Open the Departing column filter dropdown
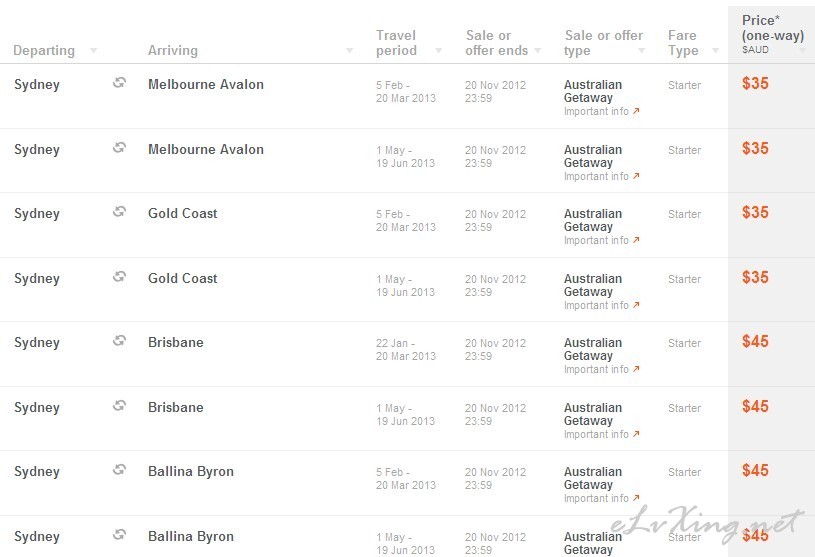This screenshot has width=815, height=557. point(94,50)
